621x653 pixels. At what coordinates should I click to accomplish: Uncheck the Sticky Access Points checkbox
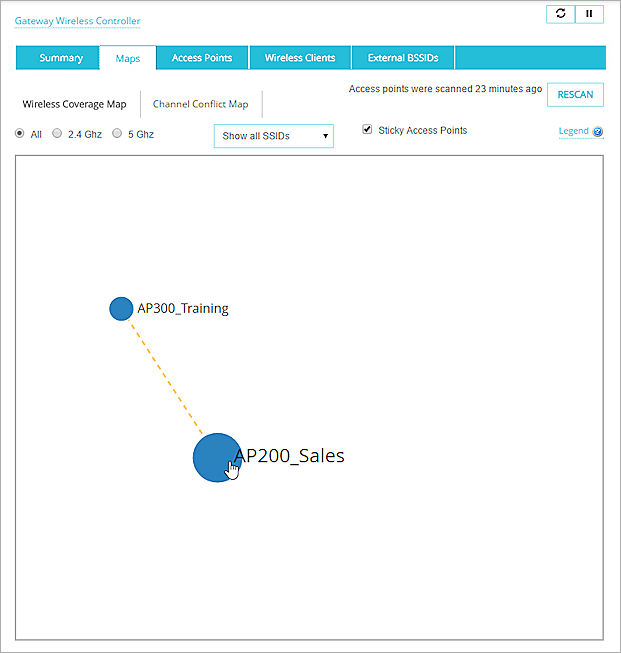pyautogui.click(x=367, y=129)
